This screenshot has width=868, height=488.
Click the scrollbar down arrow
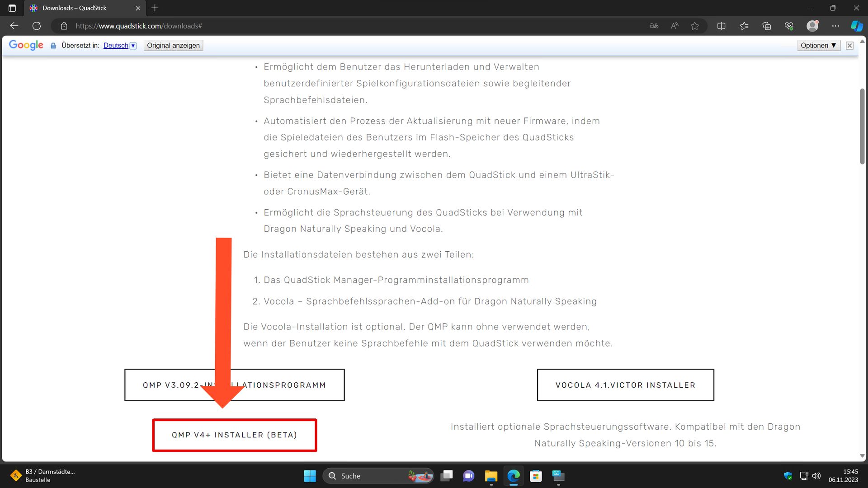[x=862, y=456]
